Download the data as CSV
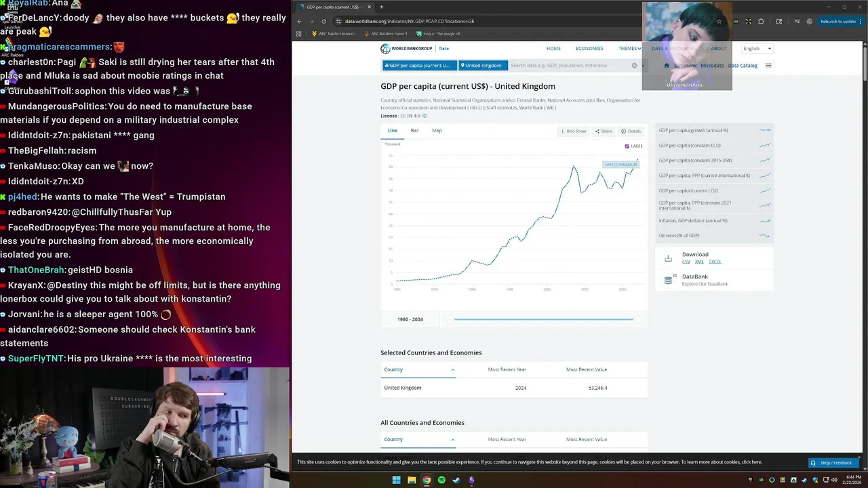This screenshot has height=488, width=868. pos(686,262)
